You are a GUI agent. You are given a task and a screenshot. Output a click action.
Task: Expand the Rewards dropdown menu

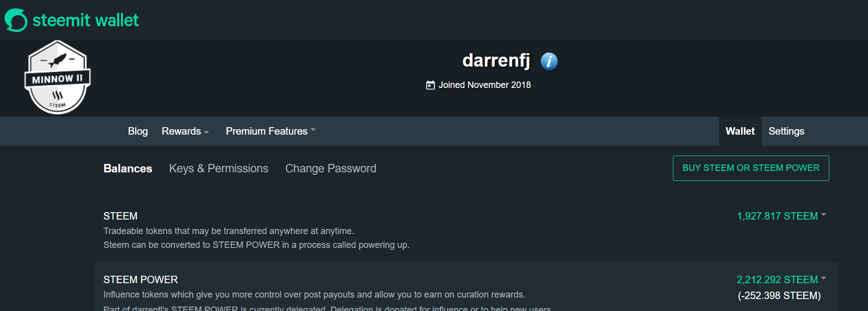(x=185, y=131)
